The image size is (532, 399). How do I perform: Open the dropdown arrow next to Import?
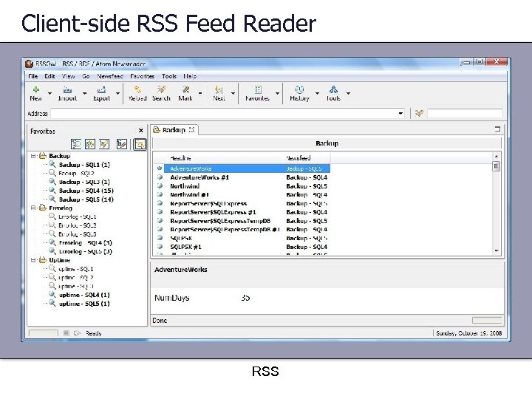click(x=84, y=93)
